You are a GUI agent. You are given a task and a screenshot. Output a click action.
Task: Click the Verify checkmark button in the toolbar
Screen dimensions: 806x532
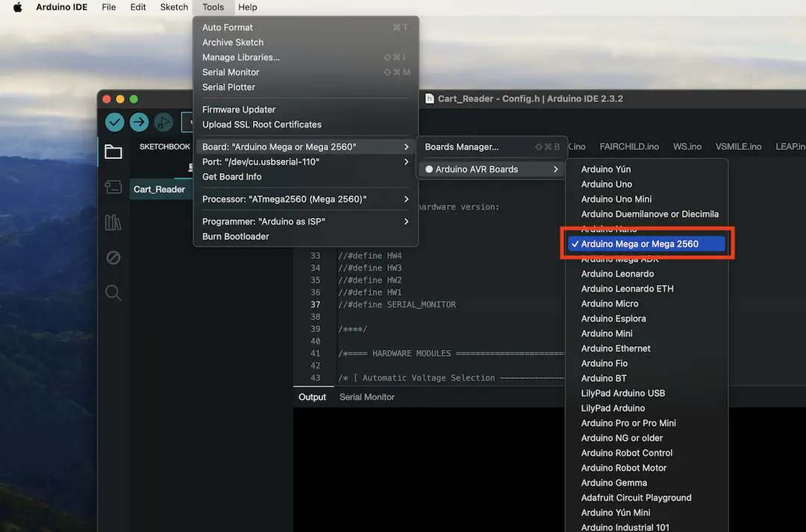pos(115,122)
